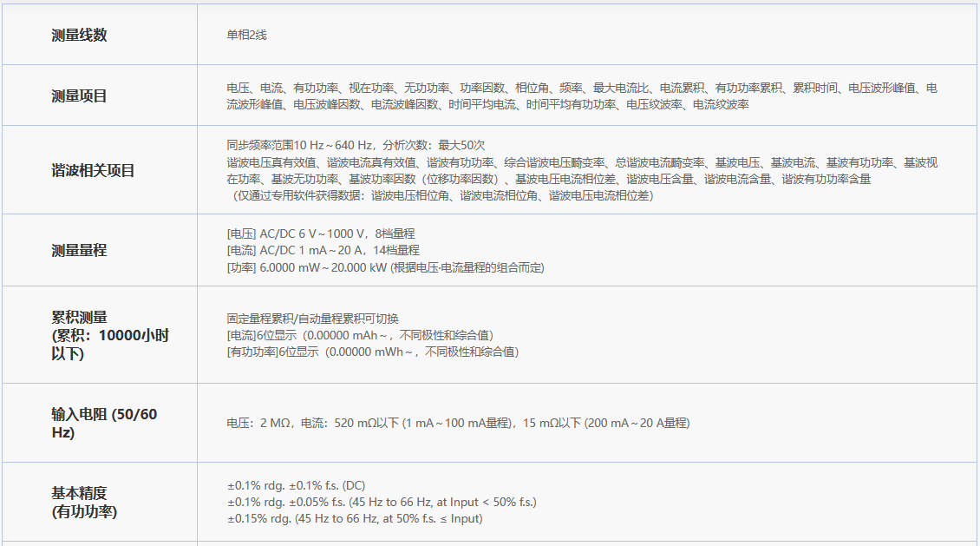
Task: Click the 测量线数 row header
Action: (x=79, y=35)
